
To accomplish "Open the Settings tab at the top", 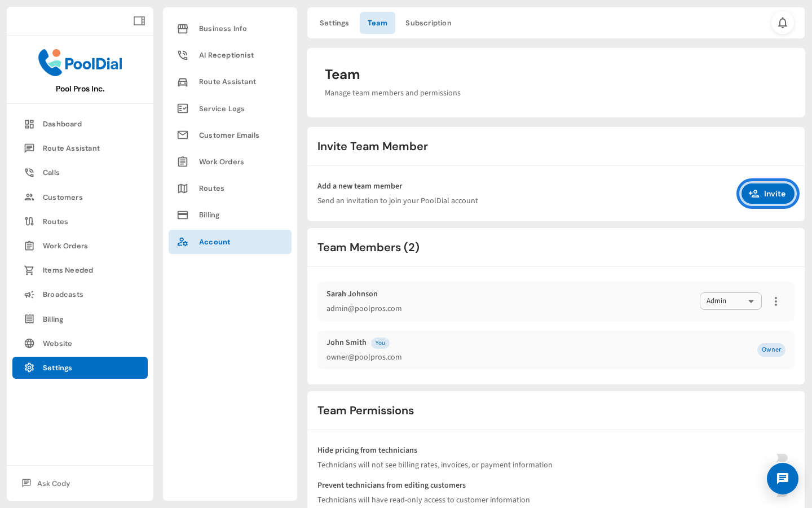I will coord(334,23).
